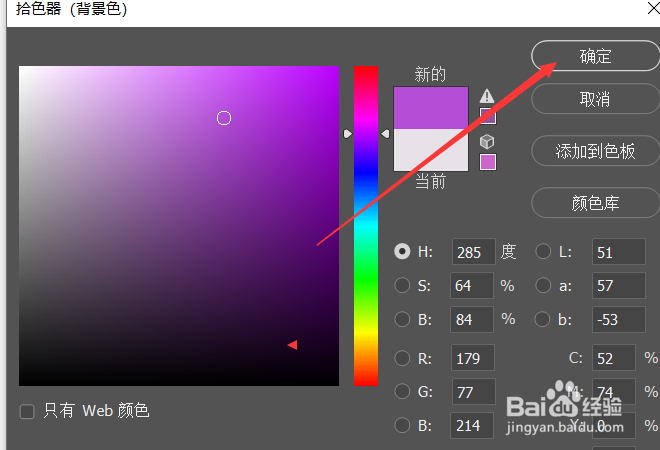Click the 取消 button
The height and width of the screenshot is (450, 660).
[x=595, y=99]
